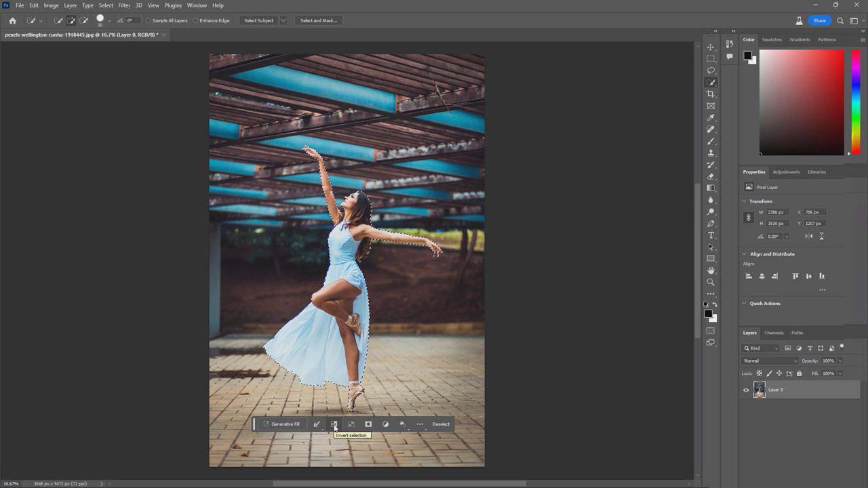Open the brush size picker dropdown
The width and height of the screenshot is (868, 488).
pyautogui.click(x=108, y=20)
